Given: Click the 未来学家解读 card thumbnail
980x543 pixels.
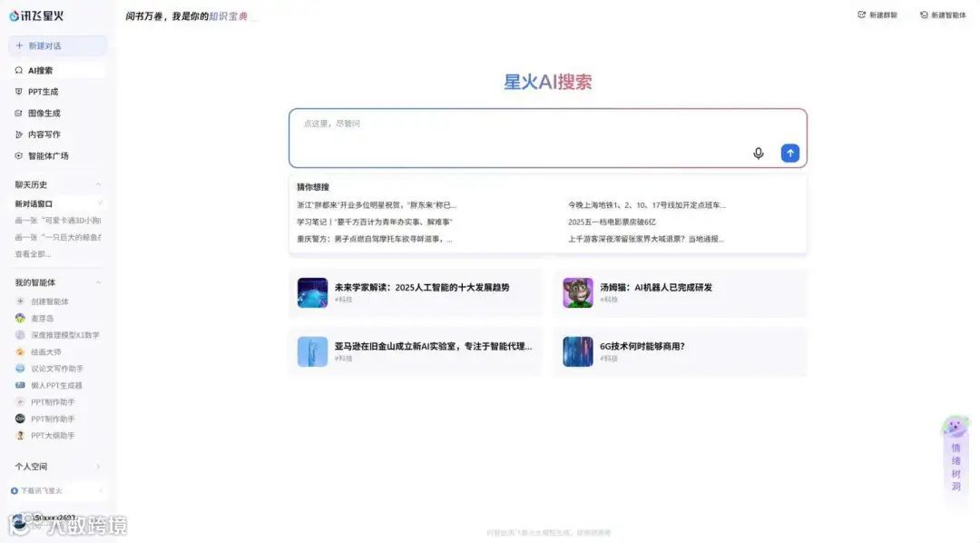Looking at the screenshot, I should coord(312,292).
